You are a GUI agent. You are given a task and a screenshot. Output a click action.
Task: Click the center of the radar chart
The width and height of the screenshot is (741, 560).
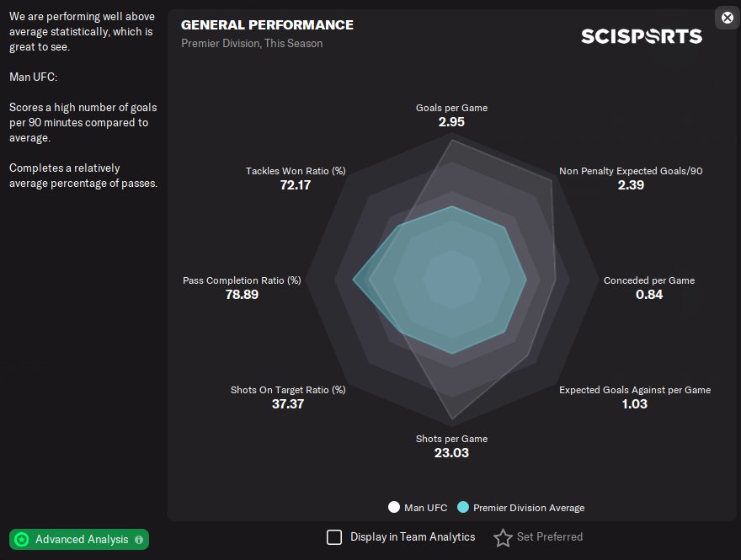coord(451,280)
